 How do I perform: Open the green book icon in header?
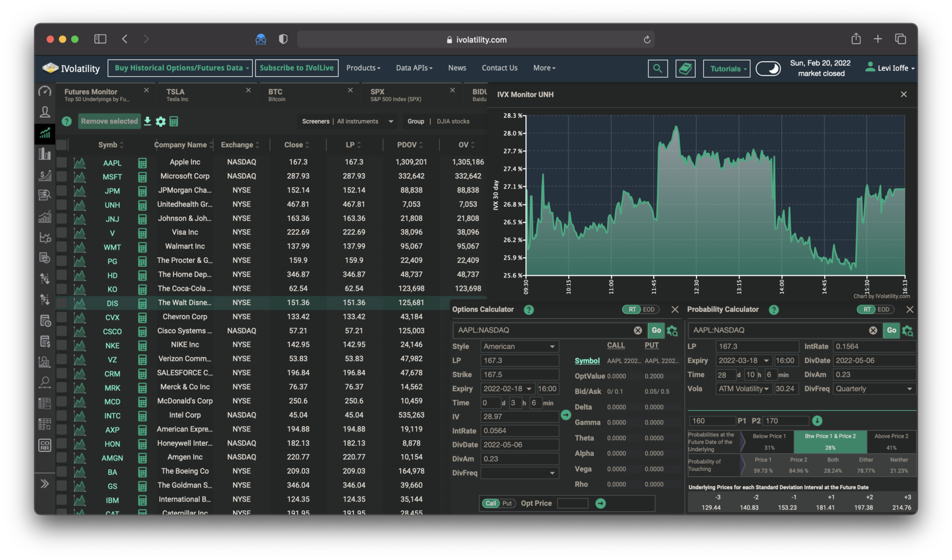[x=685, y=69]
